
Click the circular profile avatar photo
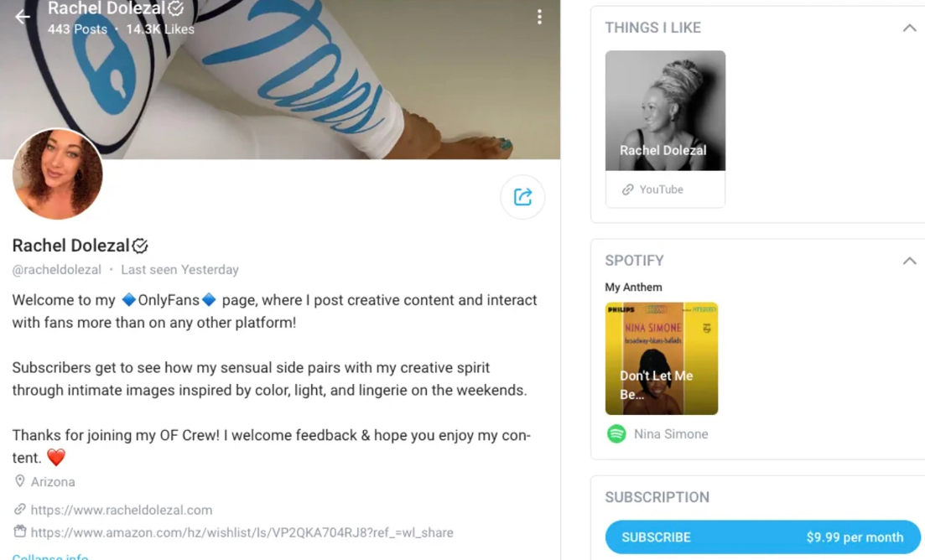(57, 175)
